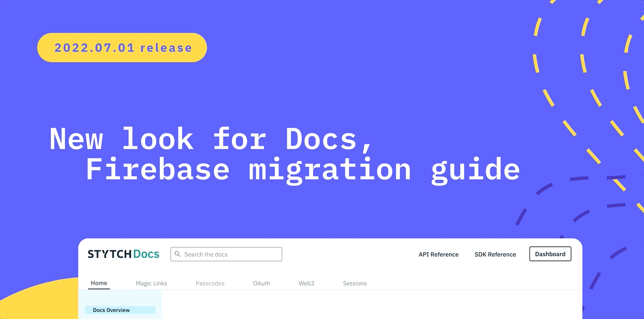This screenshot has width=644, height=319.
Task: Click the search magnifier icon
Action: (177, 254)
